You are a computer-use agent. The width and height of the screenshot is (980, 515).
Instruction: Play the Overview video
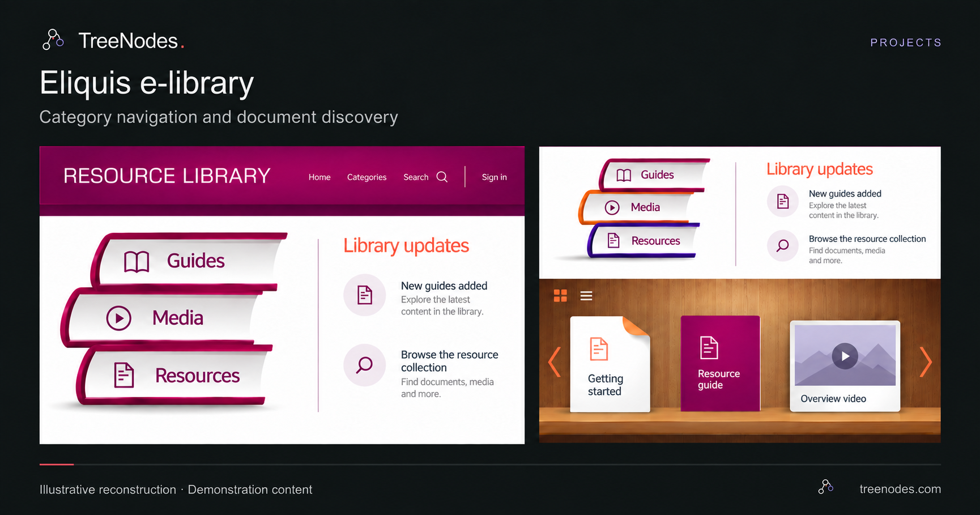click(845, 356)
